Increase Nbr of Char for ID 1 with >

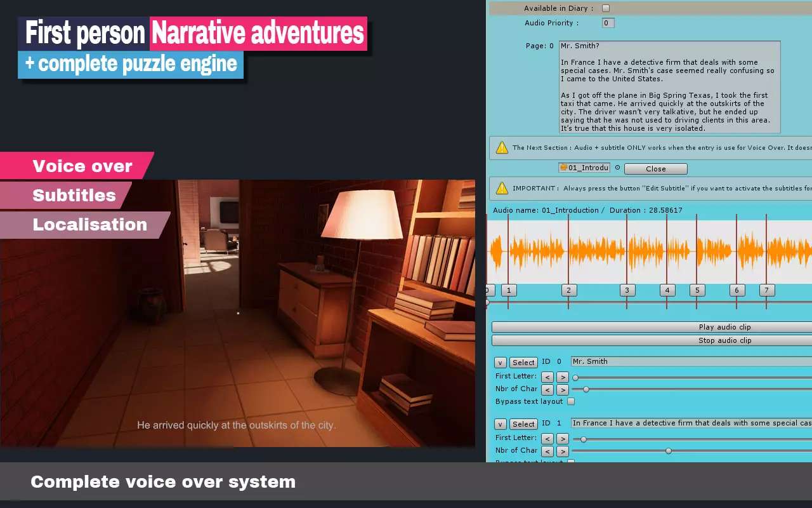tap(563, 451)
